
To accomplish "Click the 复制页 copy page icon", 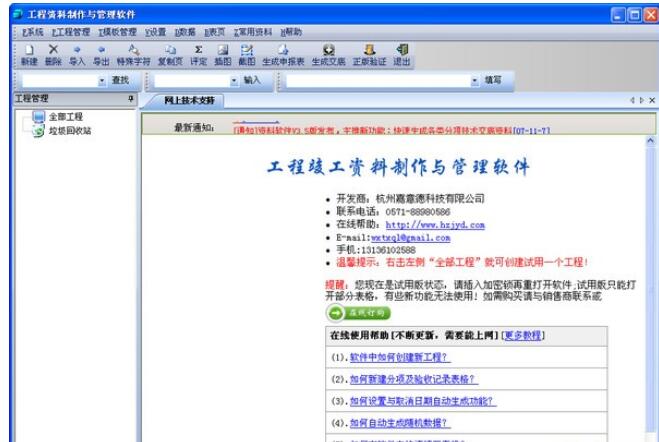I will (x=170, y=55).
